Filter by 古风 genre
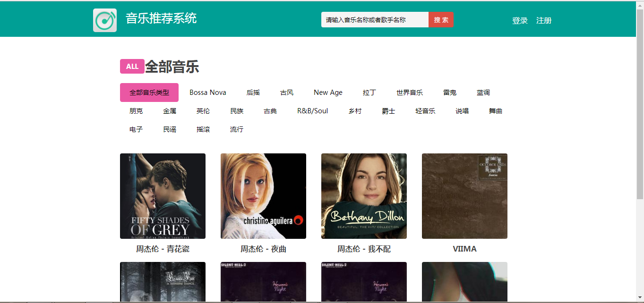This screenshot has height=303, width=644. (x=287, y=93)
